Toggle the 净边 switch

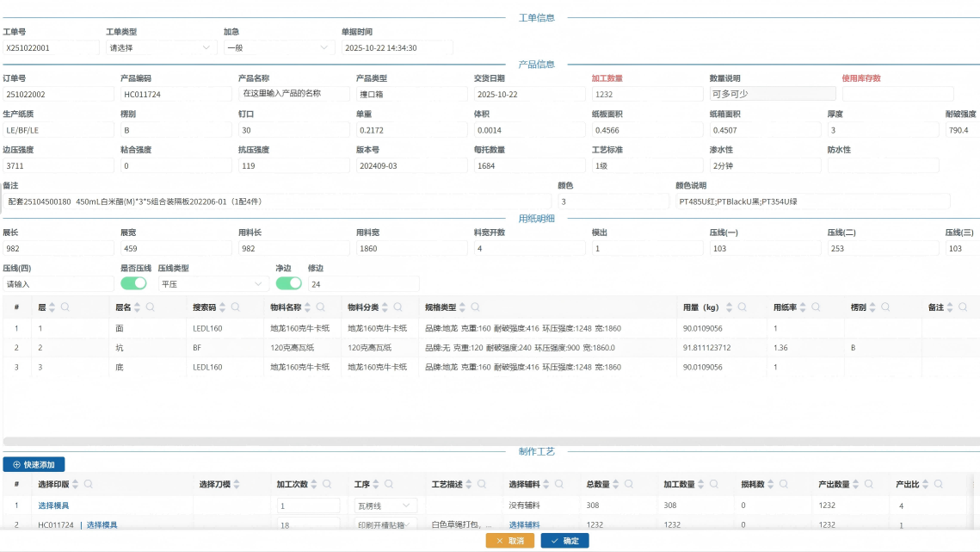point(288,283)
